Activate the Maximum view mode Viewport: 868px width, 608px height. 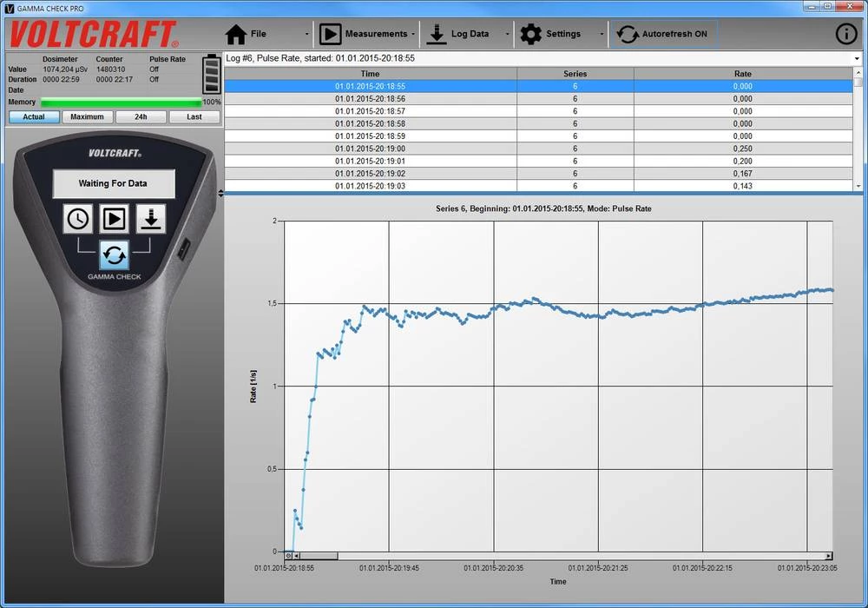click(87, 116)
